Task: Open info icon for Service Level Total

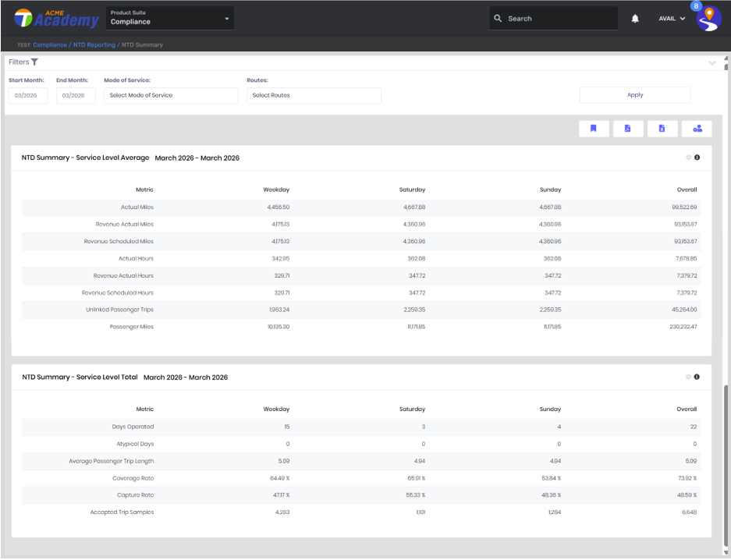Action: pyautogui.click(x=697, y=377)
